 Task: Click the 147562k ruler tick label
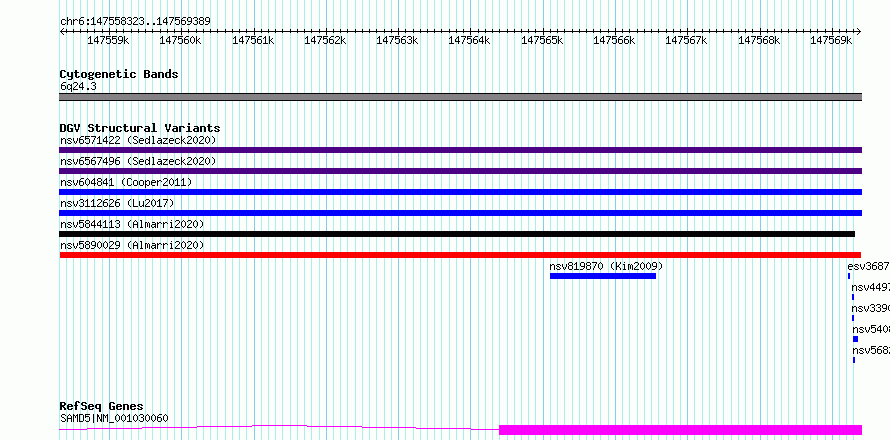[x=325, y=40]
